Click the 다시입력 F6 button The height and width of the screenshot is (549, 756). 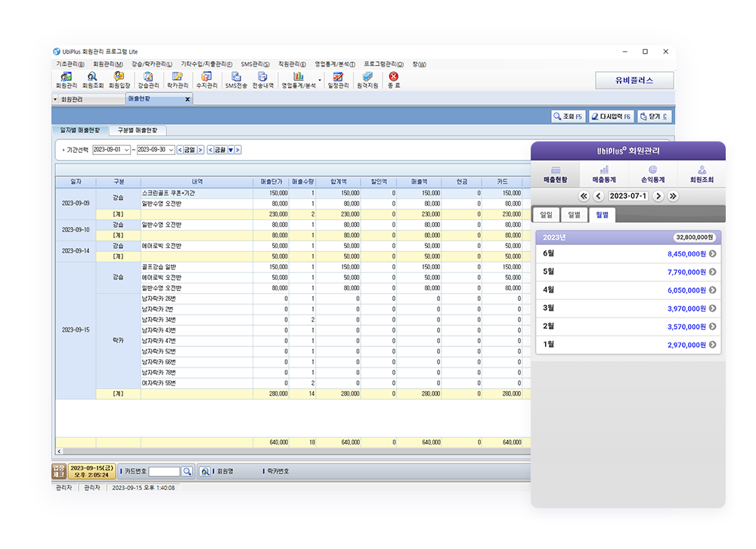pyautogui.click(x=611, y=116)
